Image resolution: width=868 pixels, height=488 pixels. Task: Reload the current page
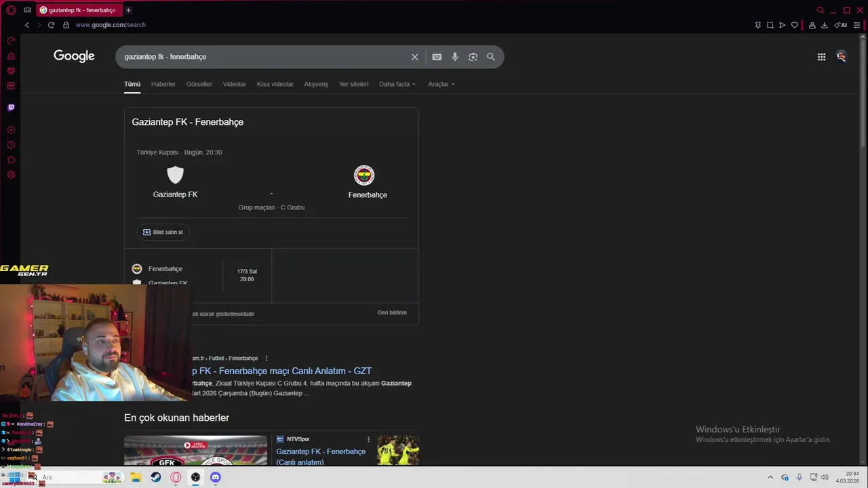51,25
